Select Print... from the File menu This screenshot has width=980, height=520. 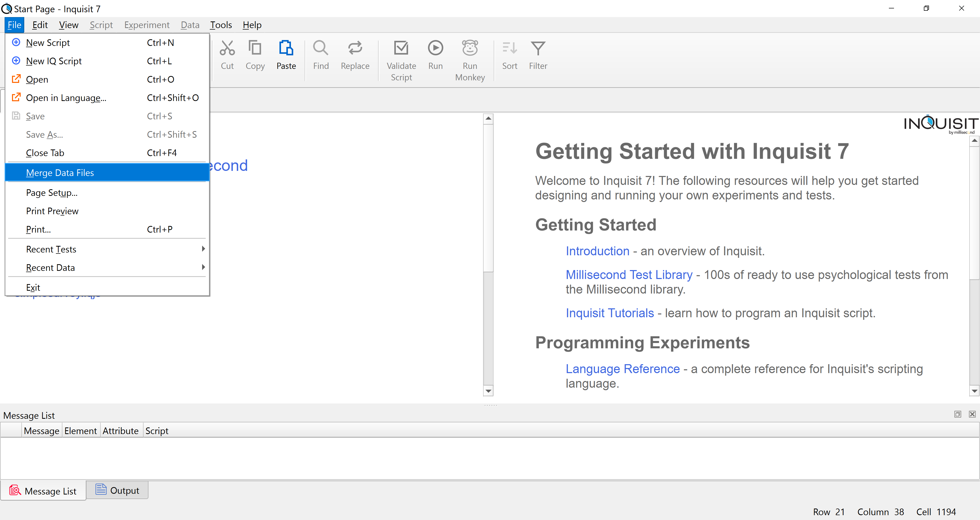(x=107, y=229)
